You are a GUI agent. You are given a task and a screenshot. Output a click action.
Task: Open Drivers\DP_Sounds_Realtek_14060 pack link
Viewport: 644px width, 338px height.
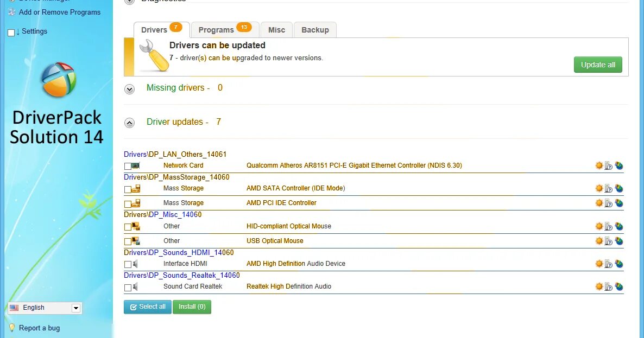(182, 275)
